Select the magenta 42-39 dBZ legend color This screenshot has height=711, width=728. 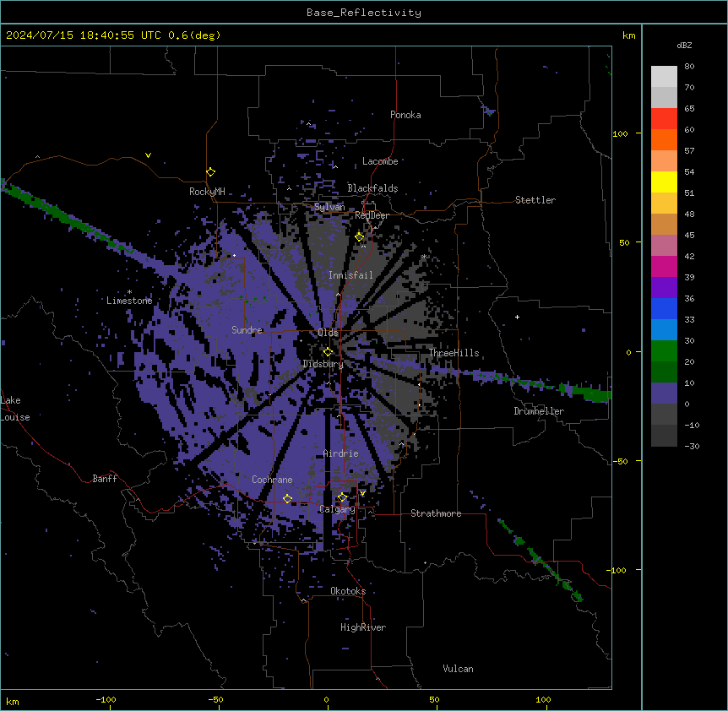pyautogui.click(x=664, y=266)
